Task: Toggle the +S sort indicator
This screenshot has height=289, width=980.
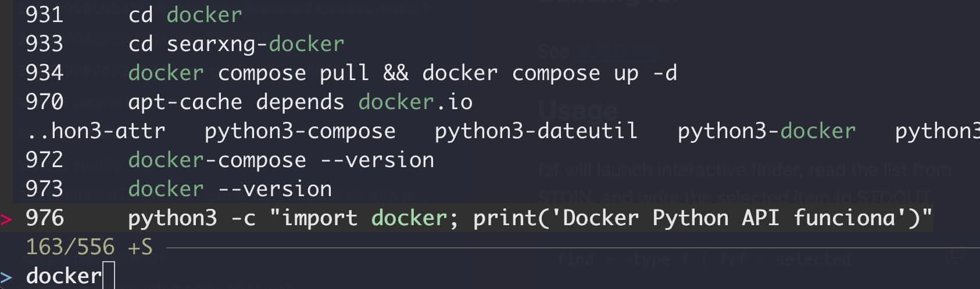Action: [140, 247]
